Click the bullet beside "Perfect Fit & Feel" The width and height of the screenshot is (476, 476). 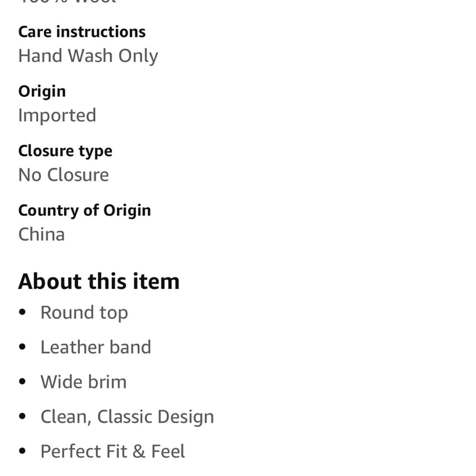point(22,451)
